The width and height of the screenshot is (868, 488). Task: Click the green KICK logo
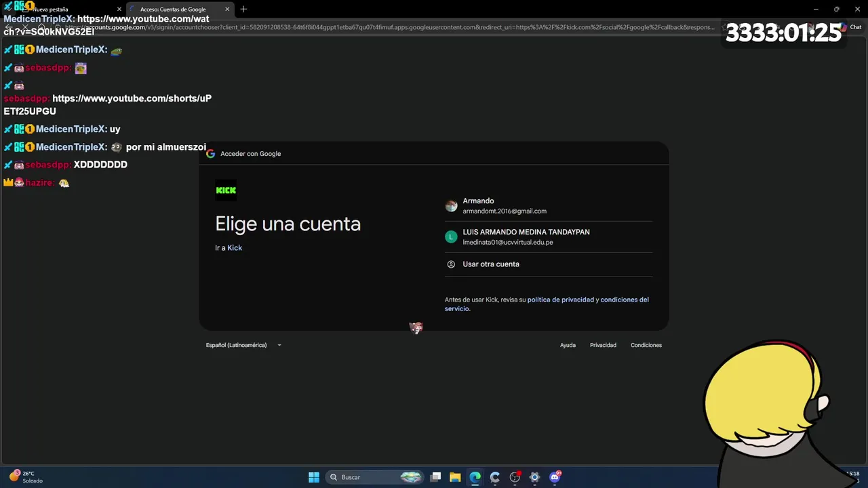(226, 190)
